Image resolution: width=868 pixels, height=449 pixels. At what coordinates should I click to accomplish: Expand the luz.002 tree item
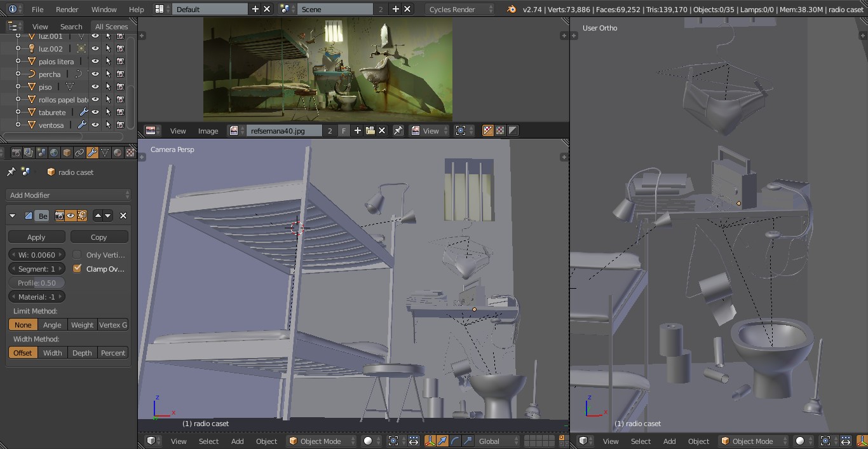(x=18, y=48)
